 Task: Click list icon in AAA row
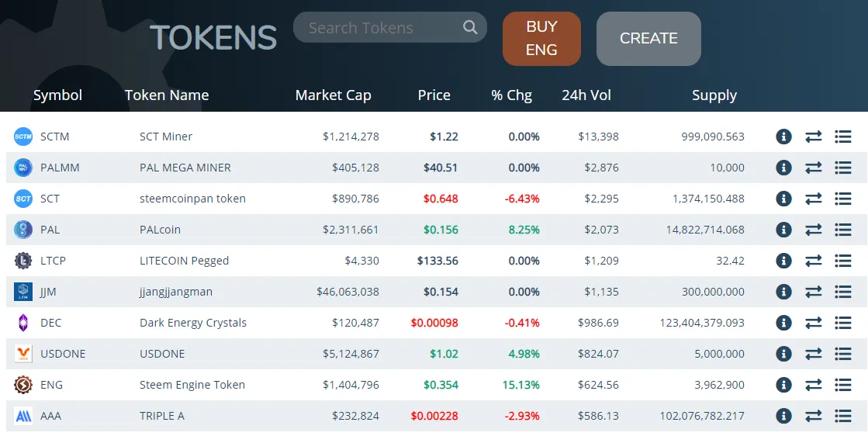(842, 416)
